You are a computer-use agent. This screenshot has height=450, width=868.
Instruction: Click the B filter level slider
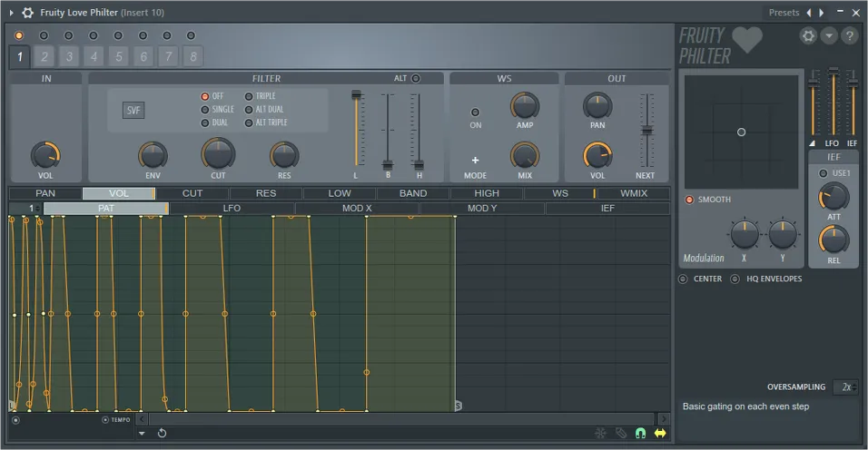pyautogui.click(x=388, y=132)
